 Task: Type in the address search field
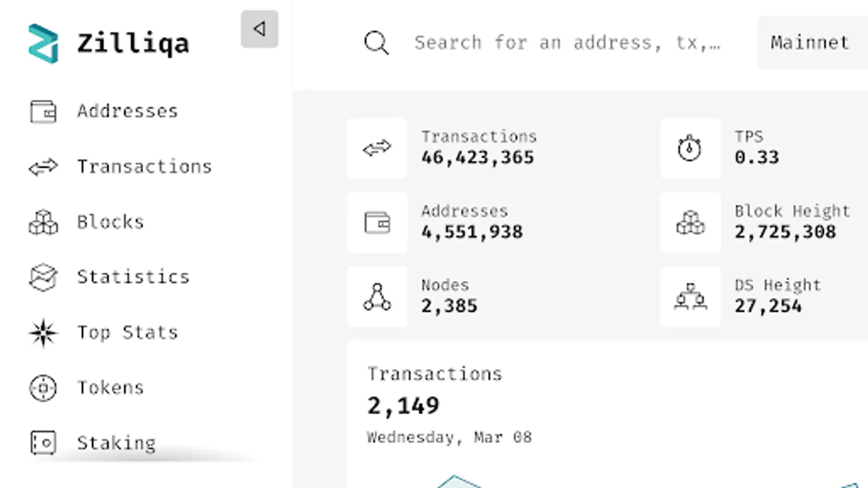[x=567, y=43]
